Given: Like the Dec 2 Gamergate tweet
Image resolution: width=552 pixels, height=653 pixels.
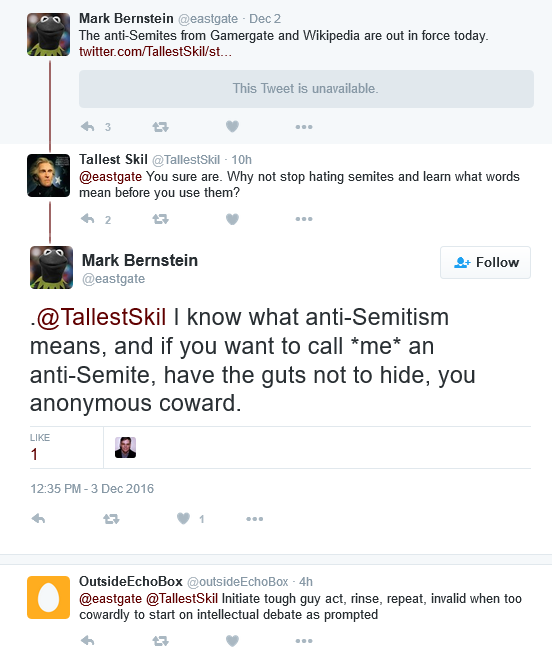Looking at the screenshot, I should point(232,126).
